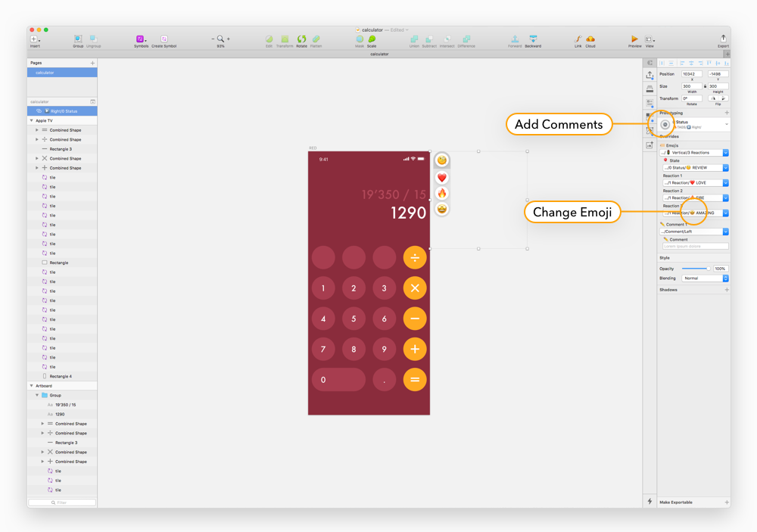Apply the Intersect boolean operation
Viewport: 757px width, 532px height.
point(447,39)
